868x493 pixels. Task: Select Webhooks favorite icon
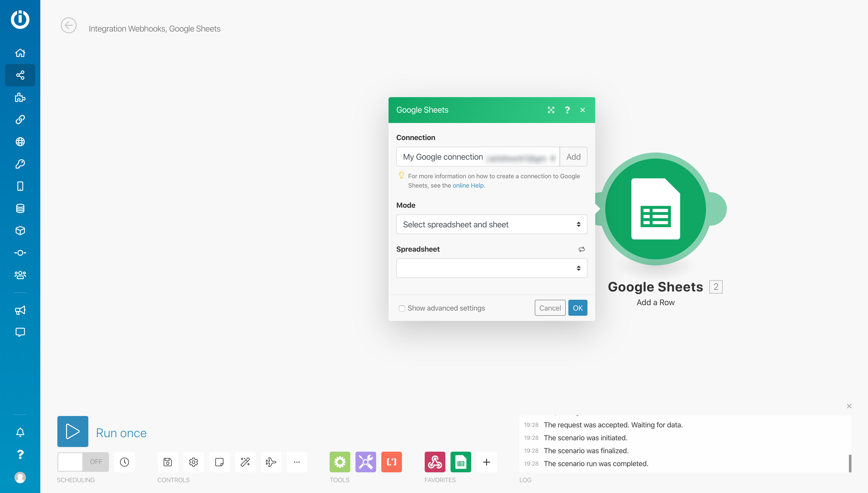(x=435, y=462)
